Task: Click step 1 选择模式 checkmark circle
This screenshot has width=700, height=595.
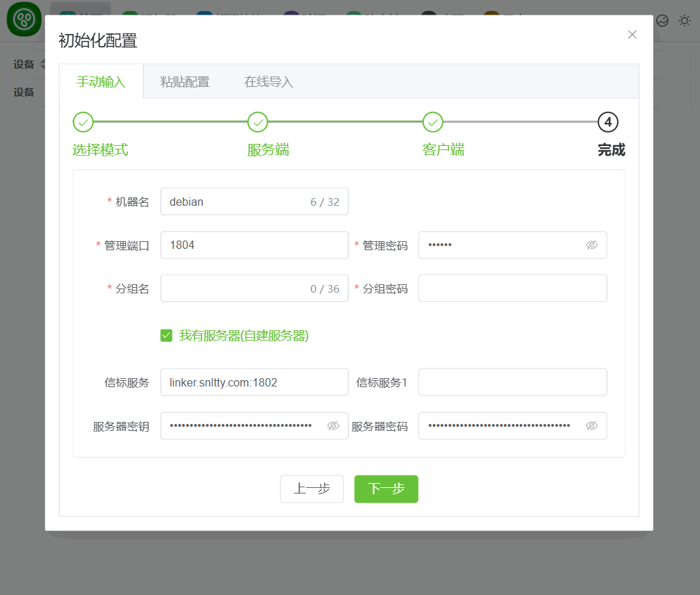Action: point(83,122)
